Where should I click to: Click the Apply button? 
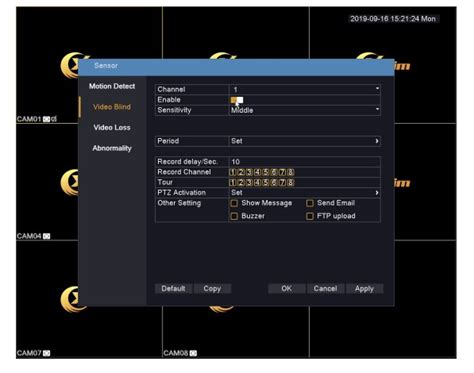364,289
